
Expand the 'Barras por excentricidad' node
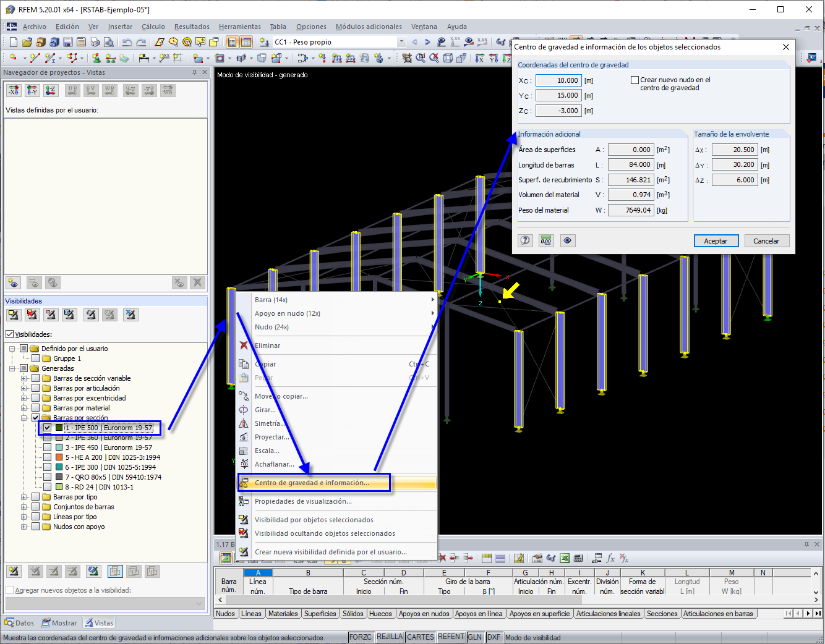tap(24, 398)
